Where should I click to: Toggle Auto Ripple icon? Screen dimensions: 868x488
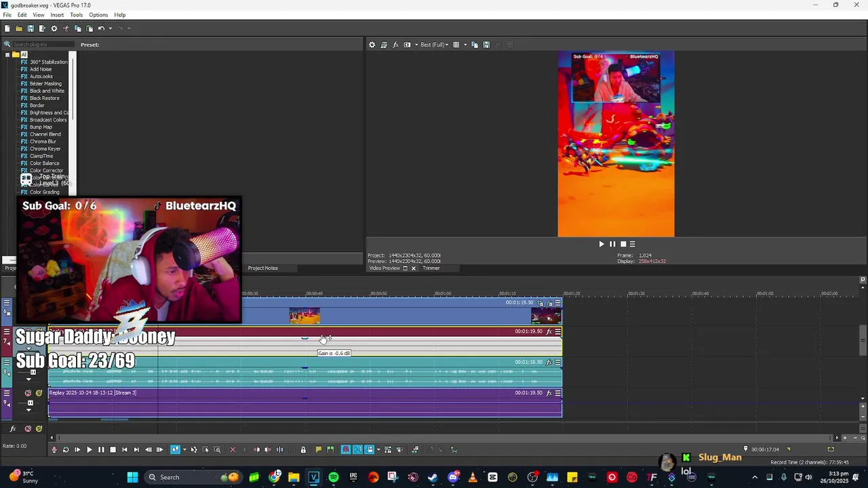[370, 449]
